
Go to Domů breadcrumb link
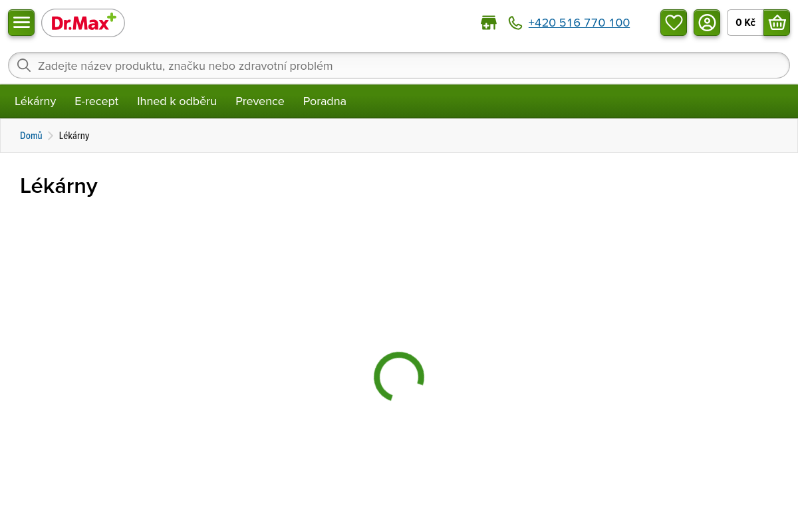[31, 136]
